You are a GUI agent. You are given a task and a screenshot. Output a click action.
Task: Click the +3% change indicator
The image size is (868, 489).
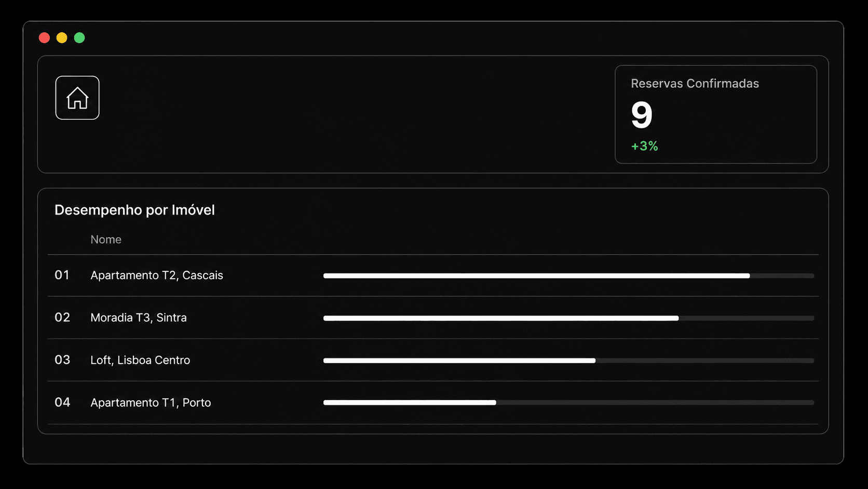tap(644, 146)
